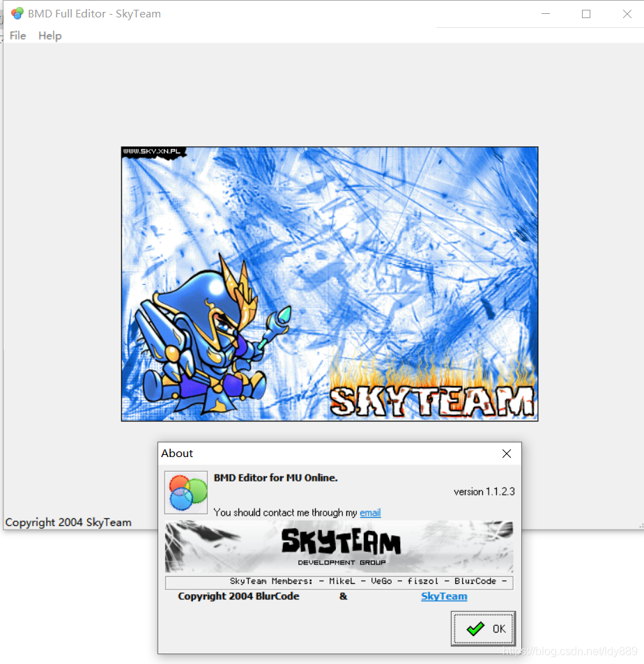Click the BMD Editor app icon in About dialog
This screenshot has width=644, height=664.
[x=186, y=493]
